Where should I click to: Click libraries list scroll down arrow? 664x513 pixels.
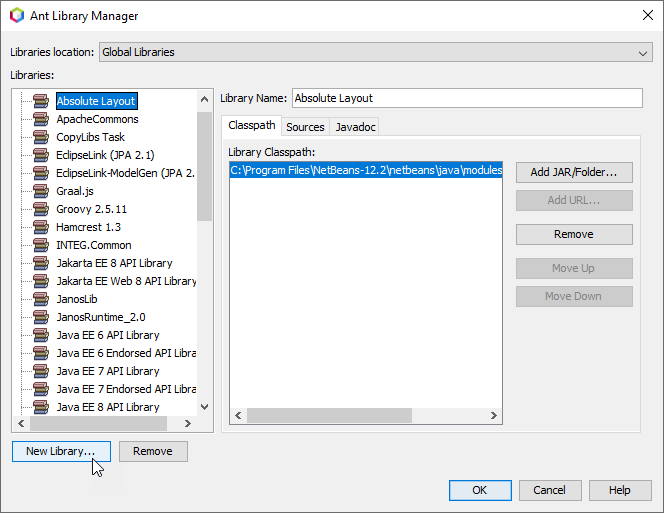tap(205, 407)
